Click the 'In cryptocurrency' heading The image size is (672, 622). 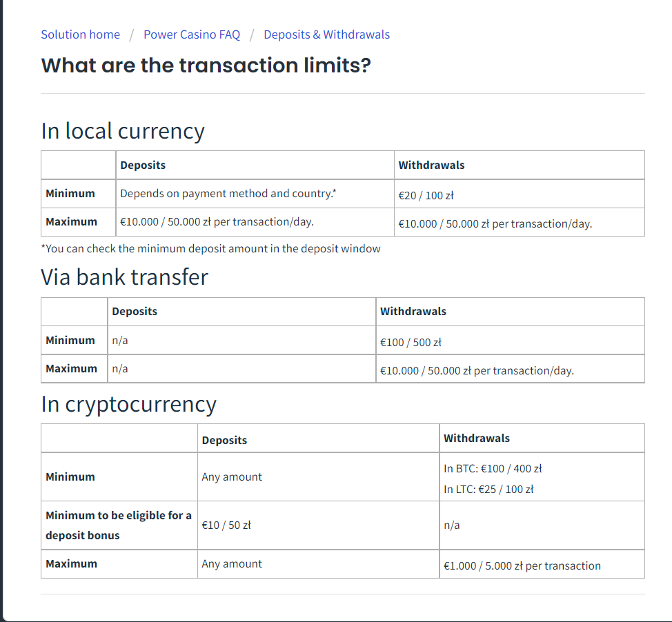[129, 404]
